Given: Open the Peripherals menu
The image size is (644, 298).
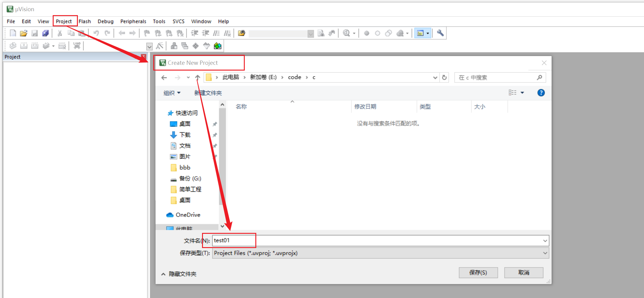Looking at the screenshot, I should click(133, 21).
